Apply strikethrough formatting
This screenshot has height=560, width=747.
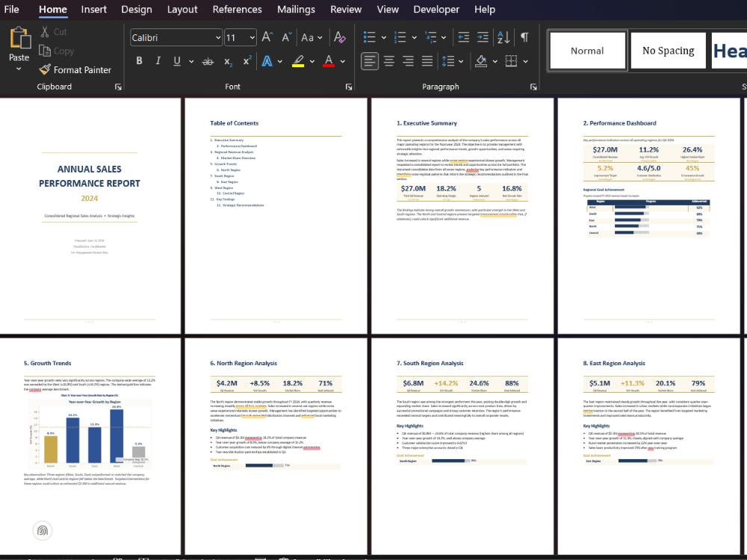tap(208, 61)
